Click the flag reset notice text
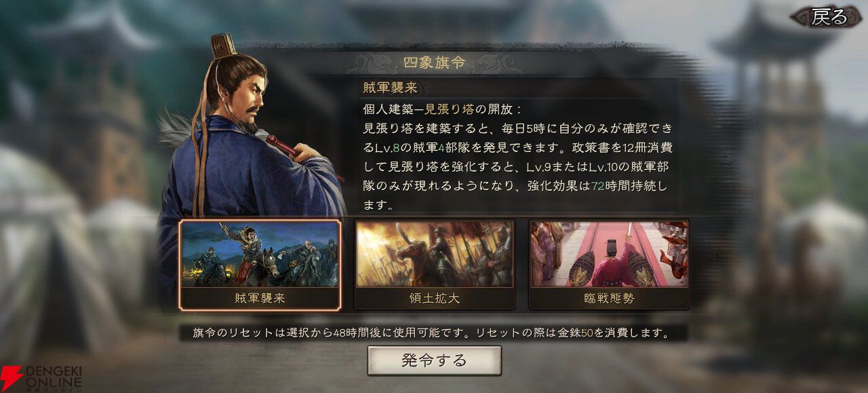Image resolution: width=868 pixels, height=393 pixels. pos(432,333)
